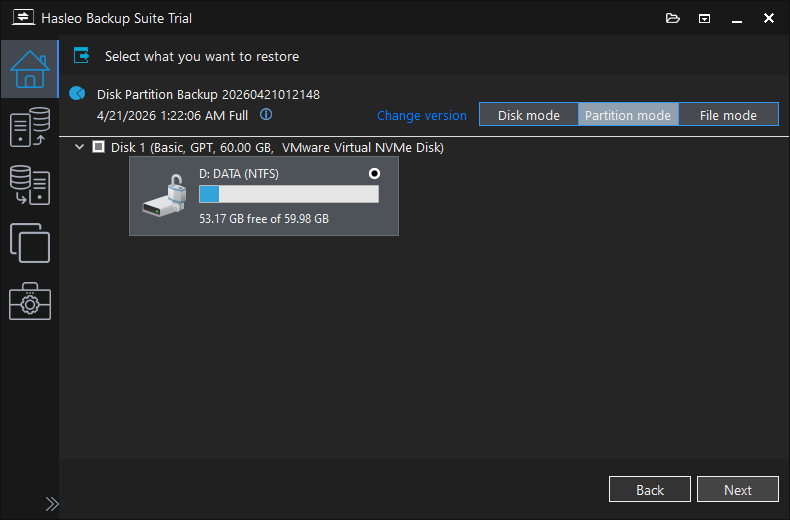Open the Tools briefcase sidebar icon
This screenshot has height=520, width=790.
(x=30, y=301)
